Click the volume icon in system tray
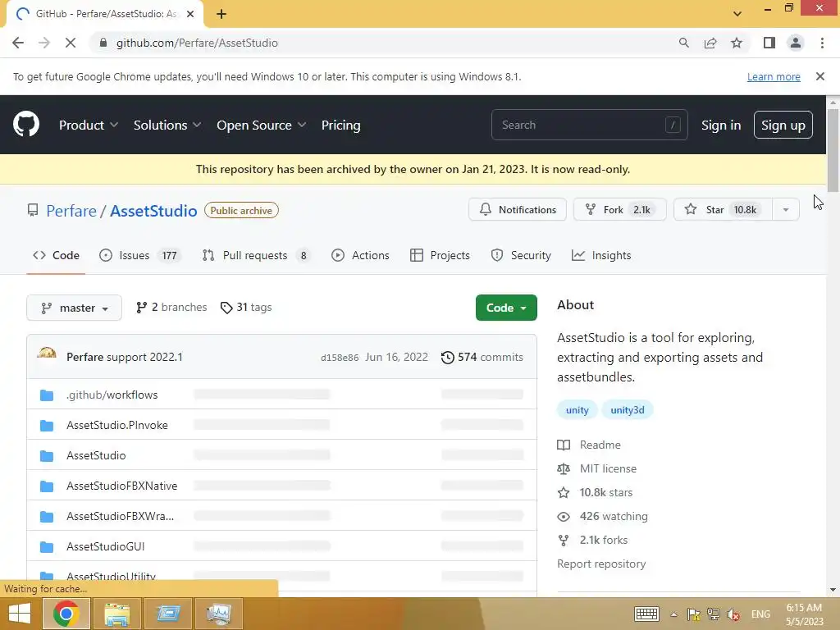 (733, 614)
